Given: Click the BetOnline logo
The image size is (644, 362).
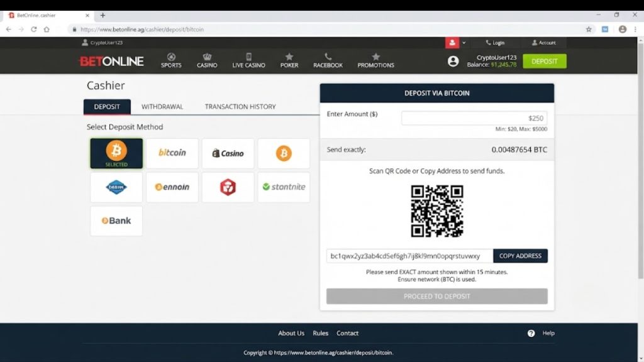Looking at the screenshot, I should [x=112, y=61].
